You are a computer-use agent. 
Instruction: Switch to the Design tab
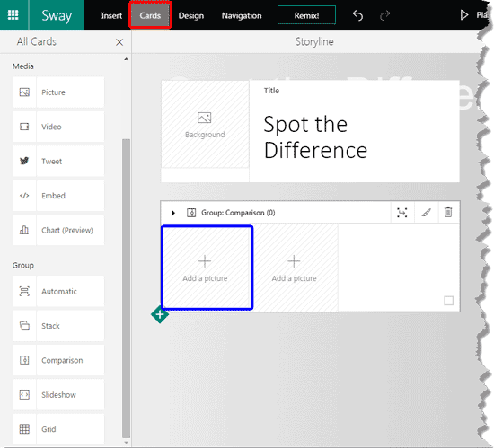191,16
